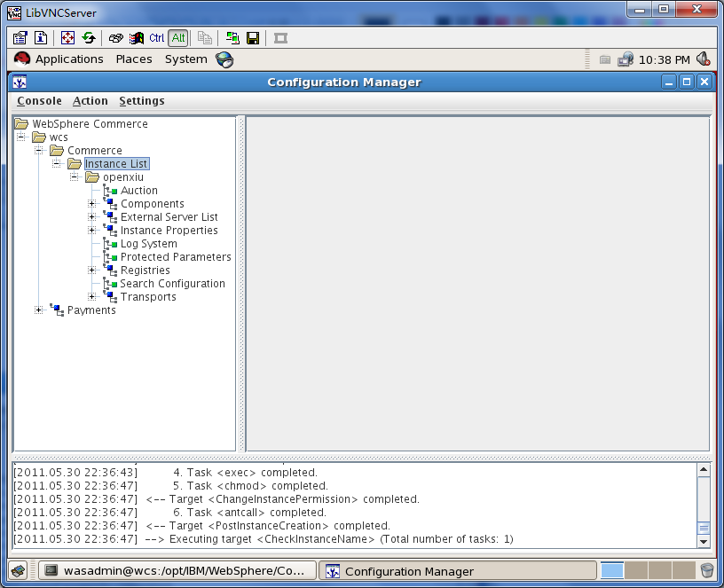Click the network status tray icon
Viewport: 724px width, 588px height.
(626, 59)
